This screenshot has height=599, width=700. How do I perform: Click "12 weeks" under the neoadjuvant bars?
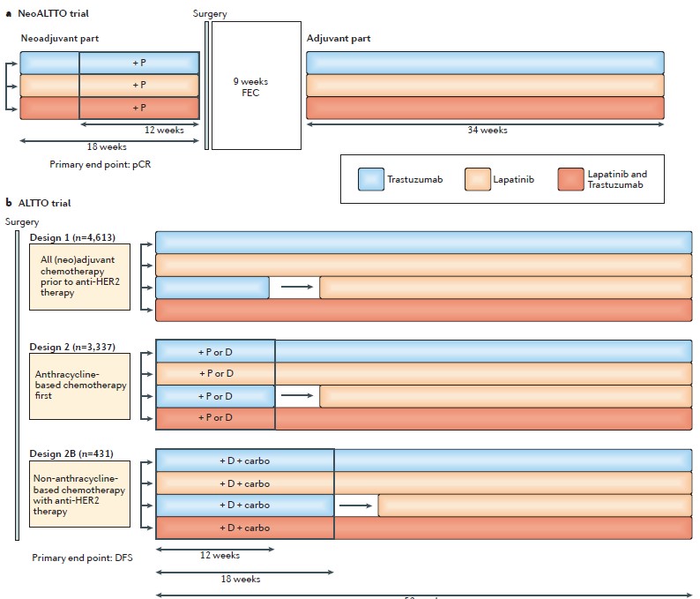(x=164, y=130)
